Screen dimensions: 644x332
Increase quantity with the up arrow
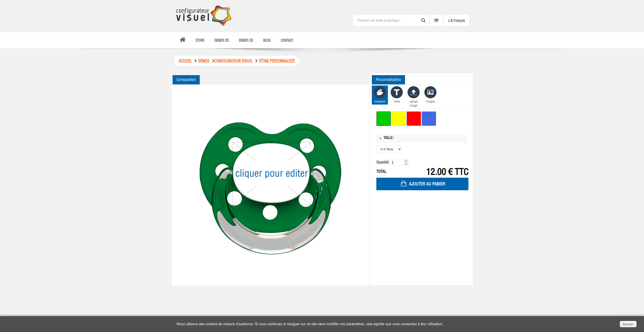(x=406, y=161)
